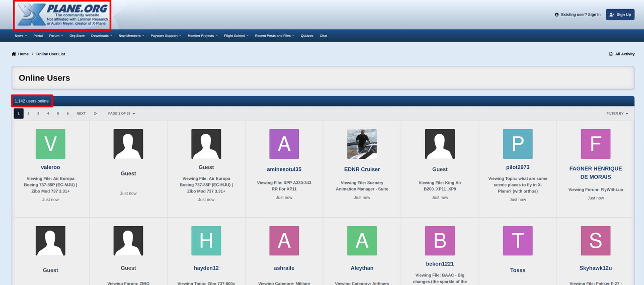The height and width of the screenshot is (285, 644).
Task: Click '1,142 users online' text
Action: point(32,101)
